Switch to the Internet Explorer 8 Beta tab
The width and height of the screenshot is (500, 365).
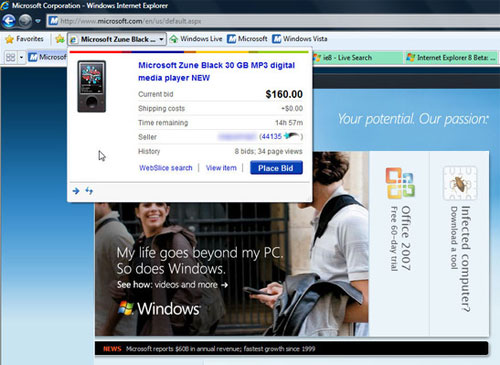tap(451, 58)
